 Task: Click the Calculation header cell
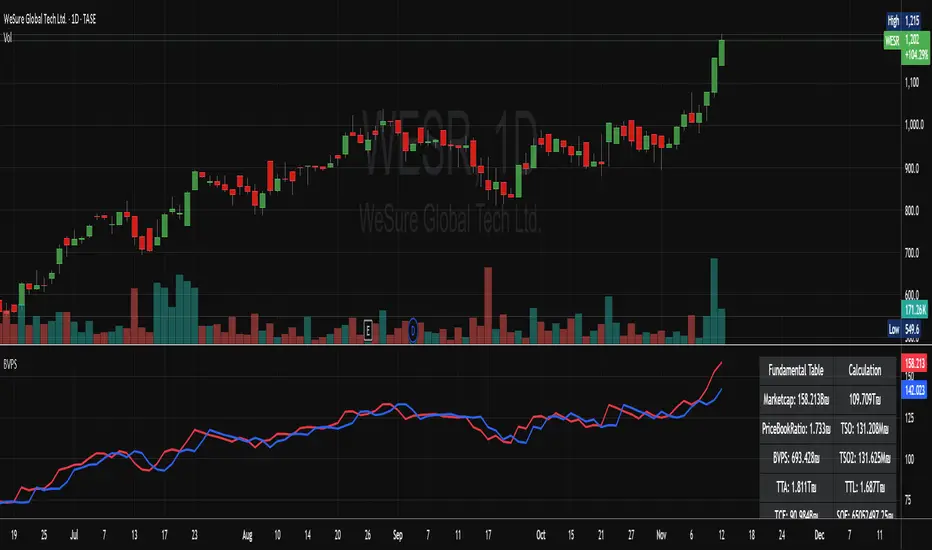(x=865, y=370)
